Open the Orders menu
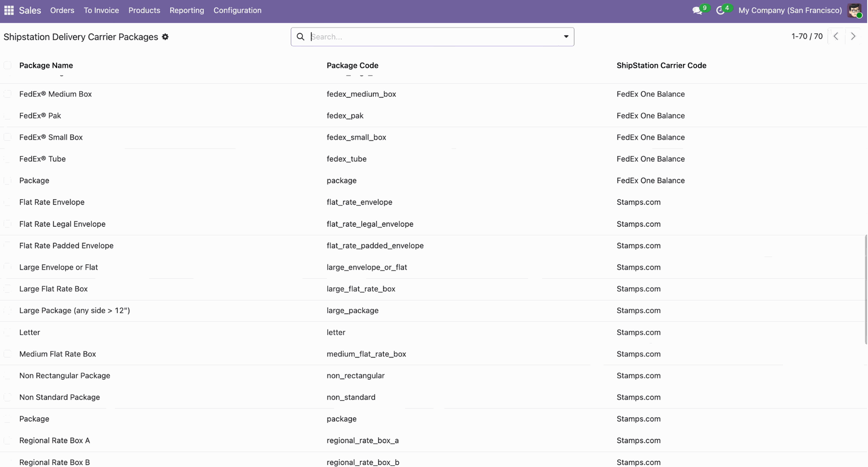868x467 pixels. point(62,10)
